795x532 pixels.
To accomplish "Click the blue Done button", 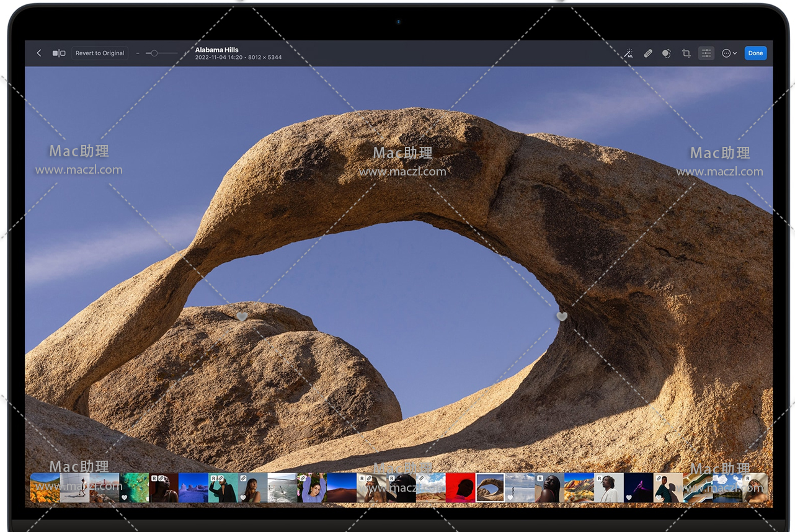I will [755, 53].
